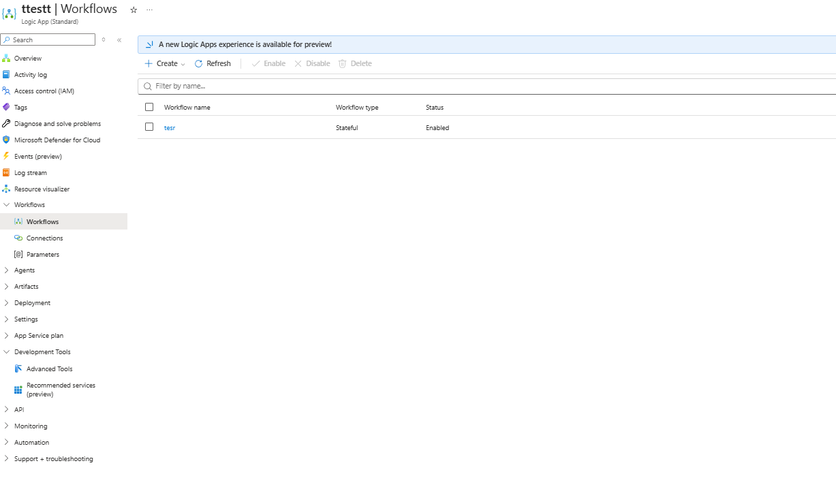Screen dimensions: 836x504
Task: Click the Workflows sub-item icon
Action: (x=18, y=222)
